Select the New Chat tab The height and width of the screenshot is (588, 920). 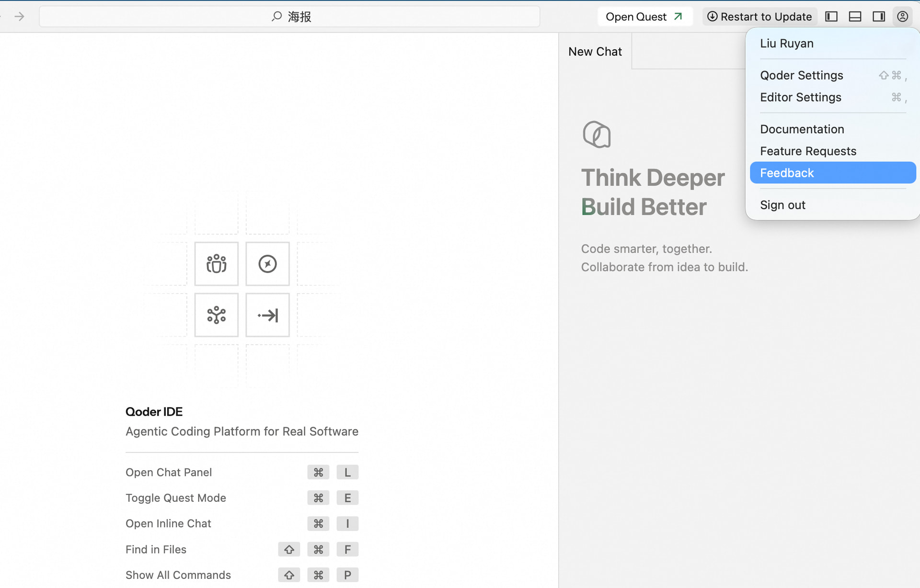(x=595, y=51)
